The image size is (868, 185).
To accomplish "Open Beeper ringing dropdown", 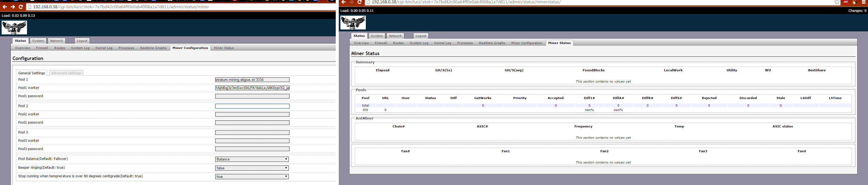I will 252,168.
